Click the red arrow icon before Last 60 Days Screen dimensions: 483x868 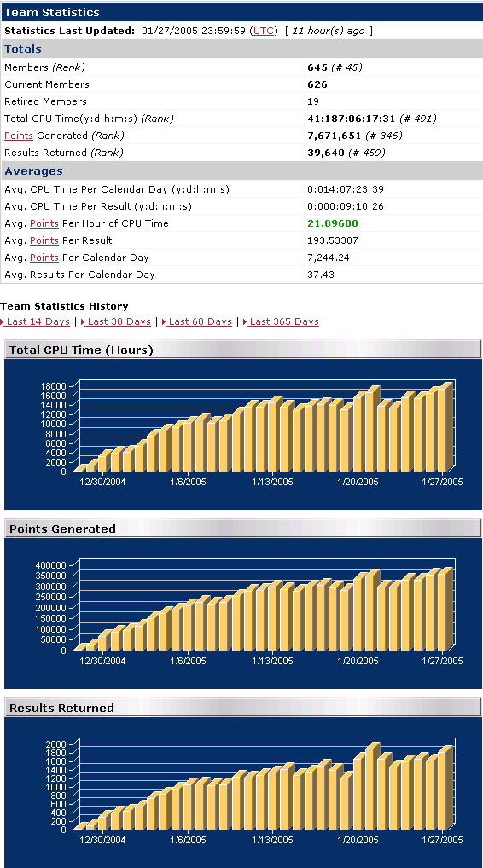164,321
